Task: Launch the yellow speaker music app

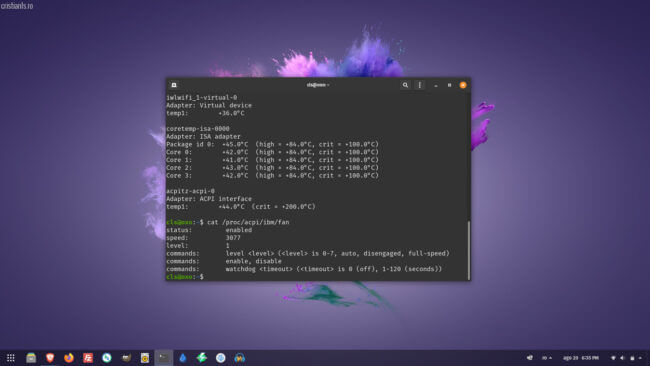Action: [x=145, y=358]
